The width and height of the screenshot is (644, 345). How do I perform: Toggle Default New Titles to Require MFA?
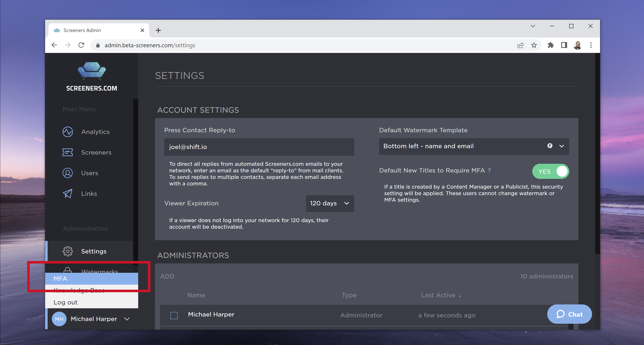click(550, 172)
